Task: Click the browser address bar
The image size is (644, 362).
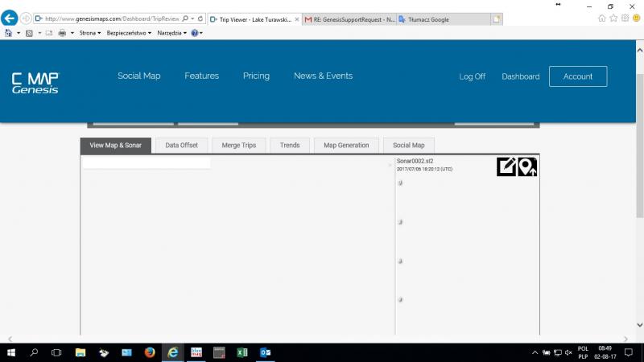Action: click(x=111, y=18)
